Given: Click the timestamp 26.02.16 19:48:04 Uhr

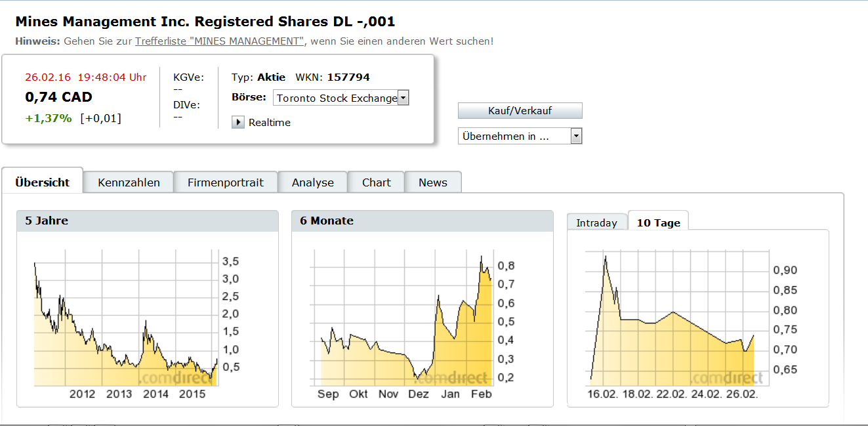Looking at the screenshot, I should pos(86,77).
